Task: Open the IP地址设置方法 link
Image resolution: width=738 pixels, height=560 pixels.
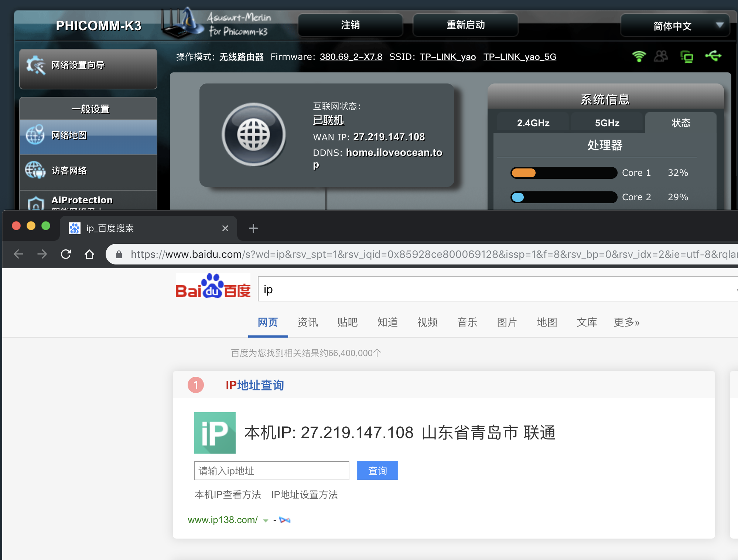Action: click(x=304, y=495)
